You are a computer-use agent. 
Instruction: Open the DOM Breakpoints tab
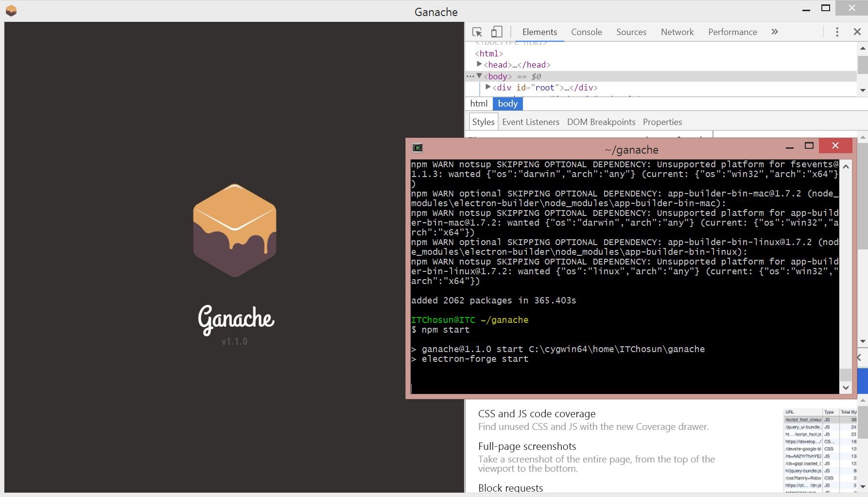click(601, 122)
